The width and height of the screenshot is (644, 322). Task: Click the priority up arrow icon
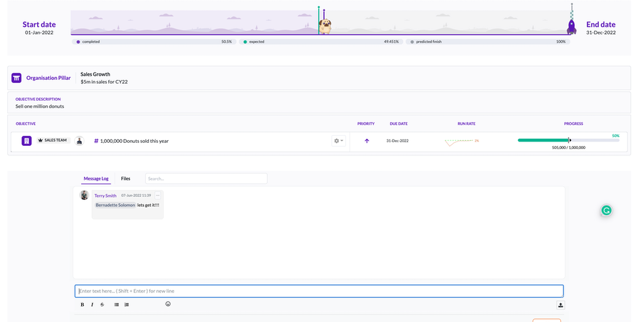click(367, 141)
